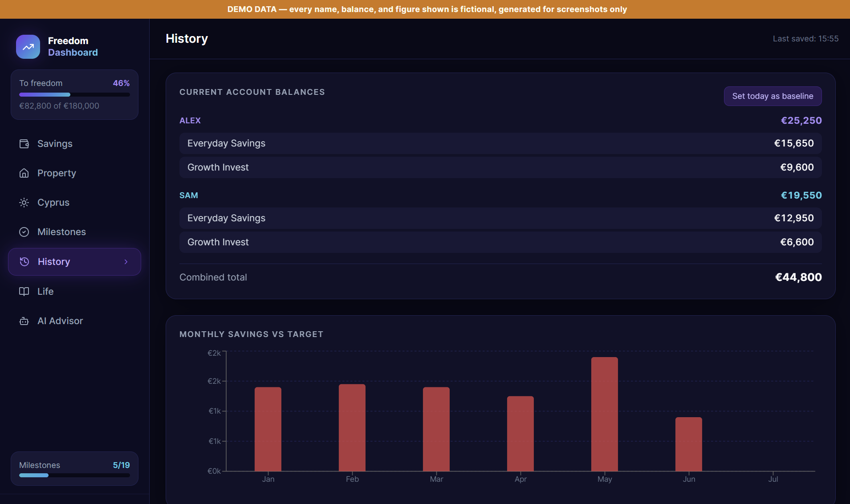
Task: Click the History clock icon
Action: pyautogui.click(x=24, y=262)
